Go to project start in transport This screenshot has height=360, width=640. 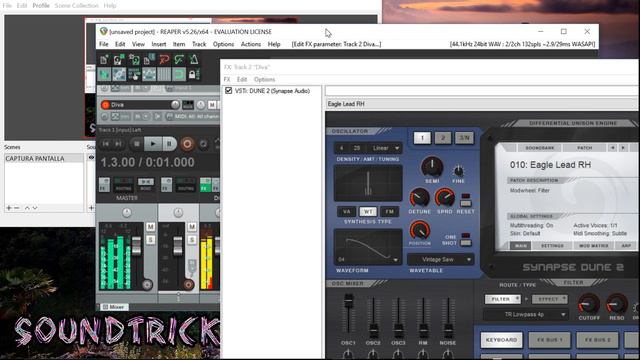point(106,144)
